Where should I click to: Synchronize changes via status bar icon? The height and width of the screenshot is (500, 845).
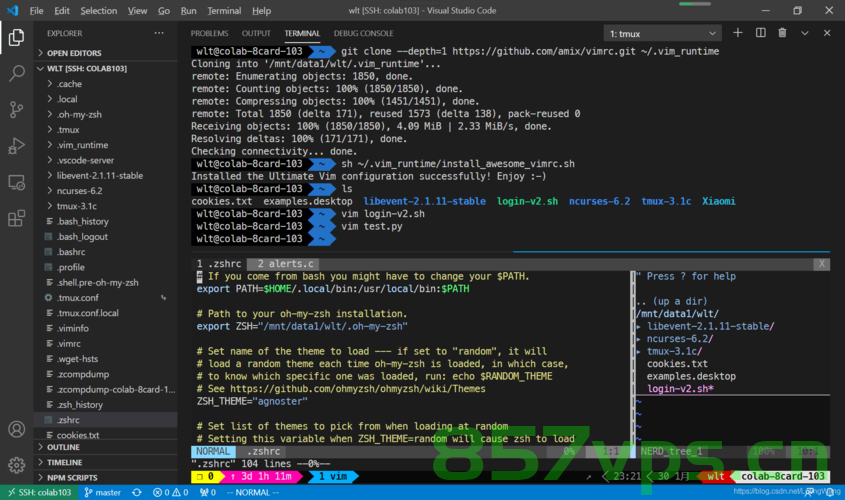pyautogui.click(x=137, y=492)
